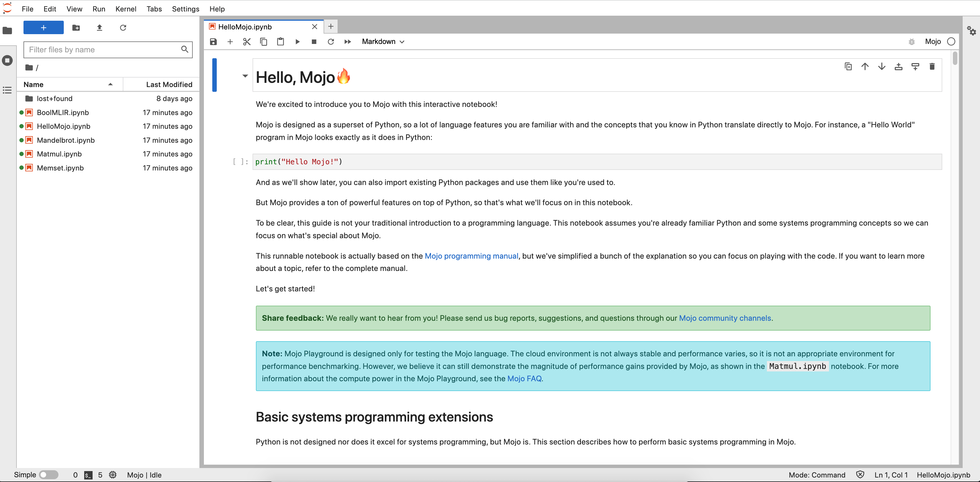Open the Markdown cell type dropdown

tap(383, 41)
